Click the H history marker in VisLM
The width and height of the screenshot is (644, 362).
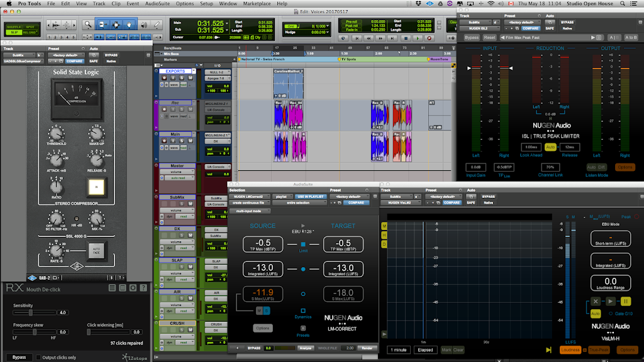pos(384,235)
